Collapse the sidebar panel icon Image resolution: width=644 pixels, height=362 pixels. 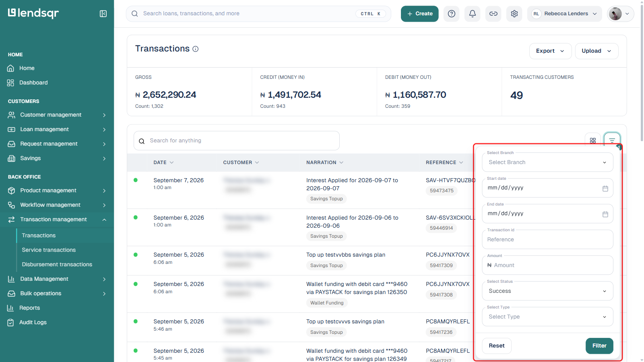click(x=103, y=14)
